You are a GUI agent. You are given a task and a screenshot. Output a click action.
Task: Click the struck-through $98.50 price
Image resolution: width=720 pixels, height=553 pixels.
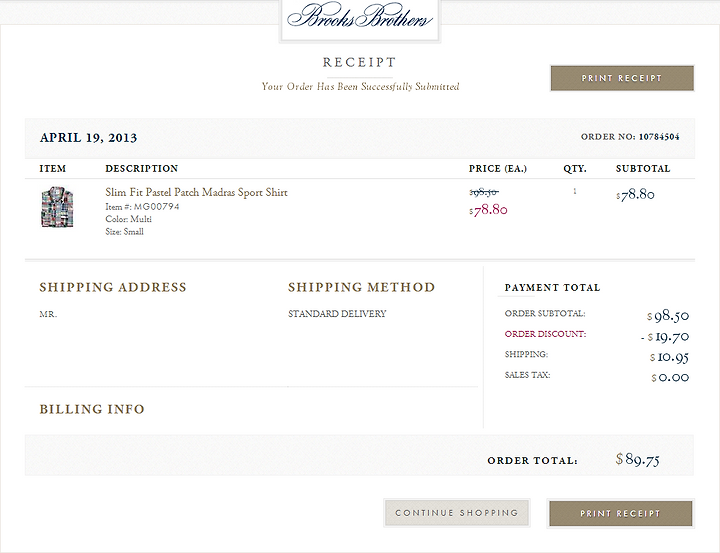point(484,192)
